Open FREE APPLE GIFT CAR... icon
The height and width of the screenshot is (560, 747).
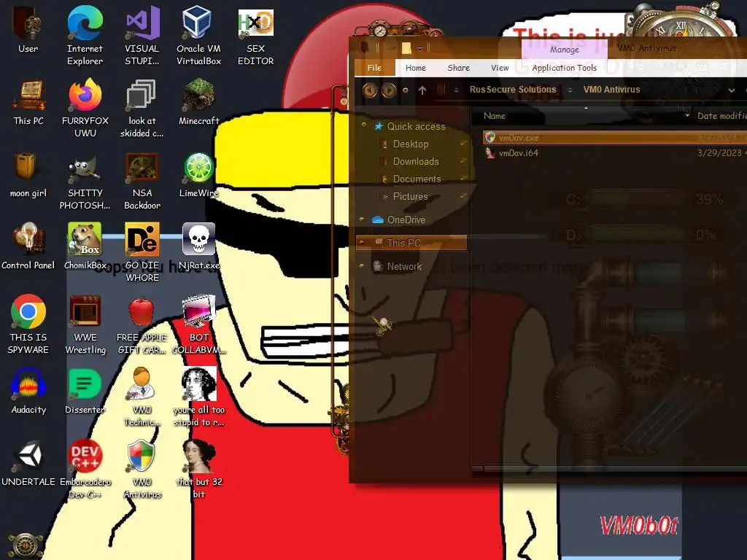coord(142,324)
